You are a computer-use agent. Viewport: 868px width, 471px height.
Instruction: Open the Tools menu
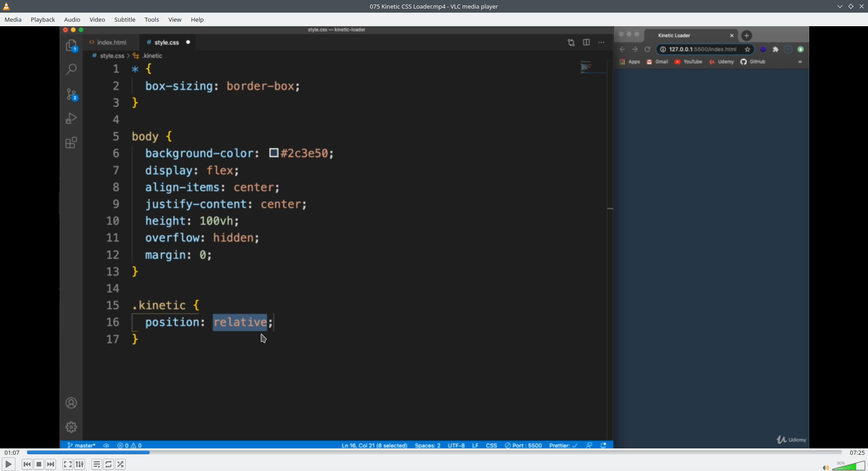click(x=152, y=19)
